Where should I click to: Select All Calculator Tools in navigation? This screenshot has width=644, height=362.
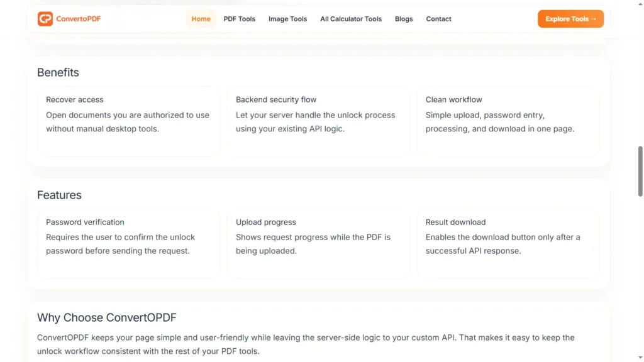coord(351,19)
